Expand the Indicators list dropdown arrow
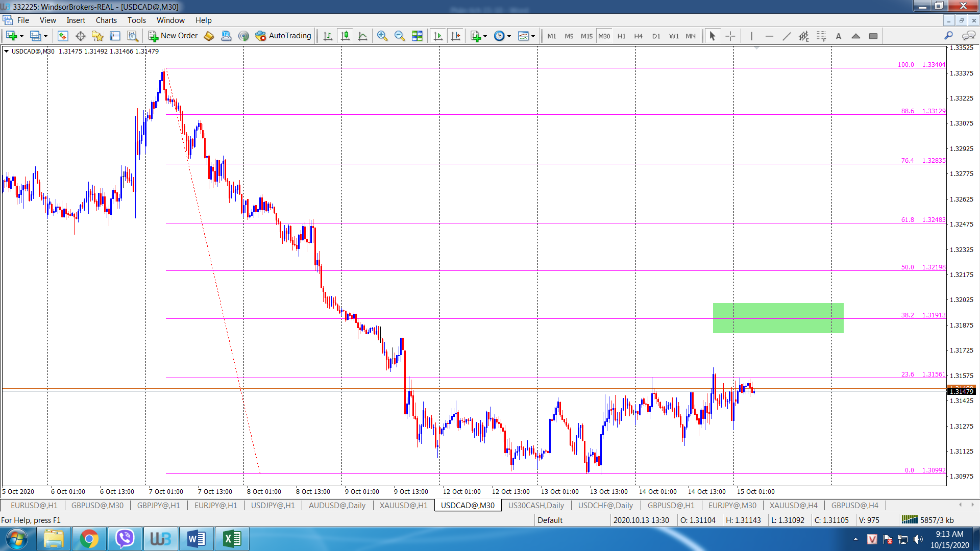Viewport: 980px width, 551px height. [x=485, y=36]
